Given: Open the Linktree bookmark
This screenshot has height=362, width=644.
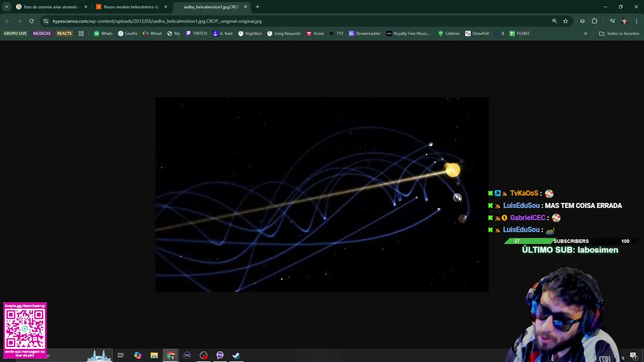Looking at the screenshot, I should [449, 34].
